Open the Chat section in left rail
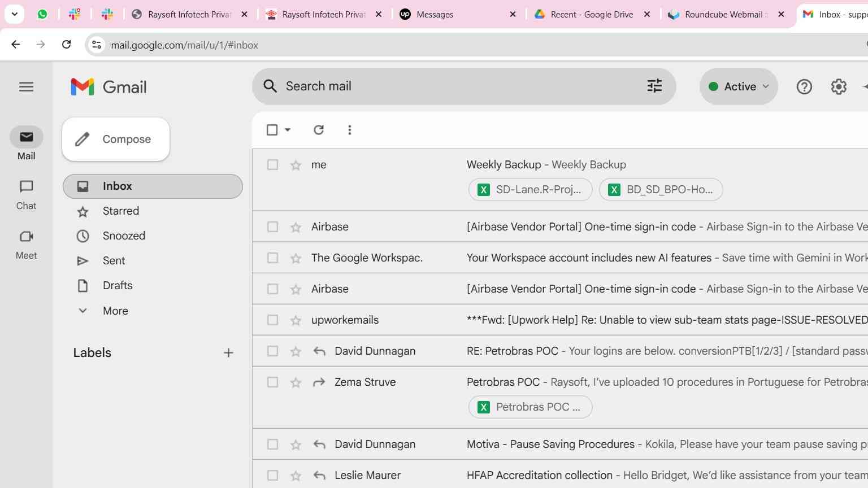868x488 pixels. click(x=26, y=194)
